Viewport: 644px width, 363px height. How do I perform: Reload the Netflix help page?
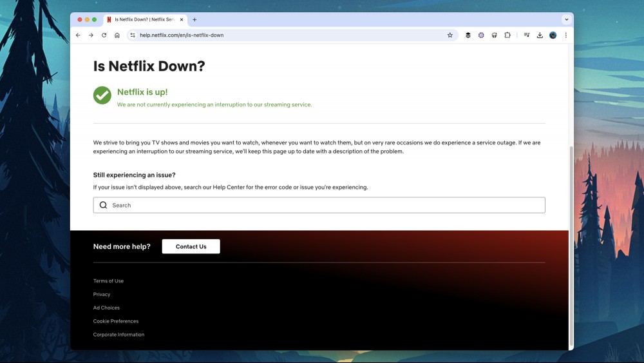[x=104, y=35]
